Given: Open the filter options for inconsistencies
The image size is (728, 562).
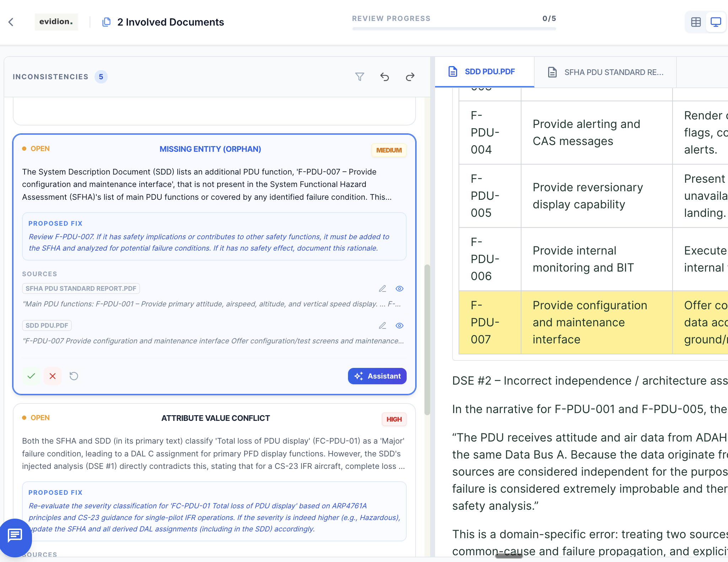Looking at the screenshot, I should click(x=360, y=76).
